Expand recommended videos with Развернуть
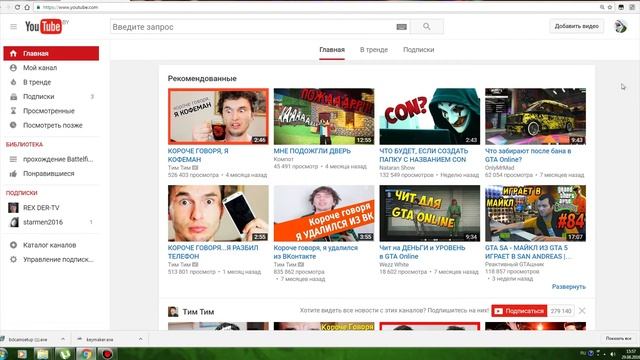The width and height of the screenshot is (640, 360). (569, 287)
